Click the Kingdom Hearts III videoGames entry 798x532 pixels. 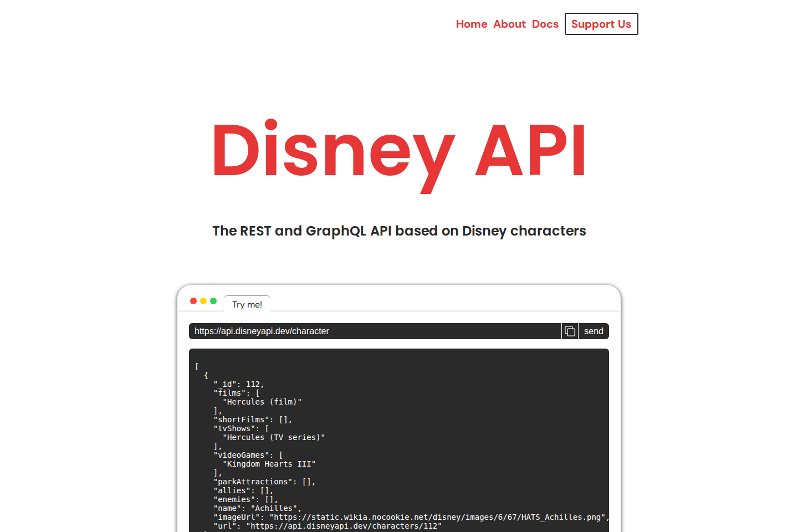pos(269,464)
